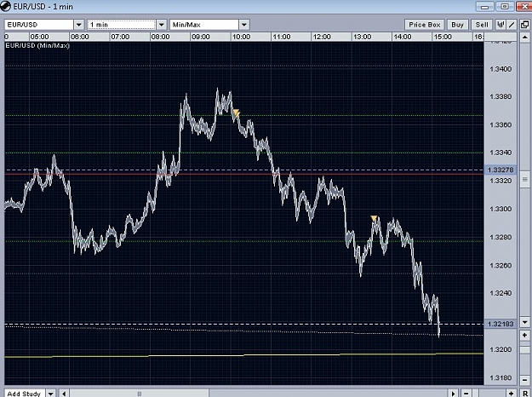532x397 pixels.
Task: Click the Add Study button
Action: click(25, 394)
